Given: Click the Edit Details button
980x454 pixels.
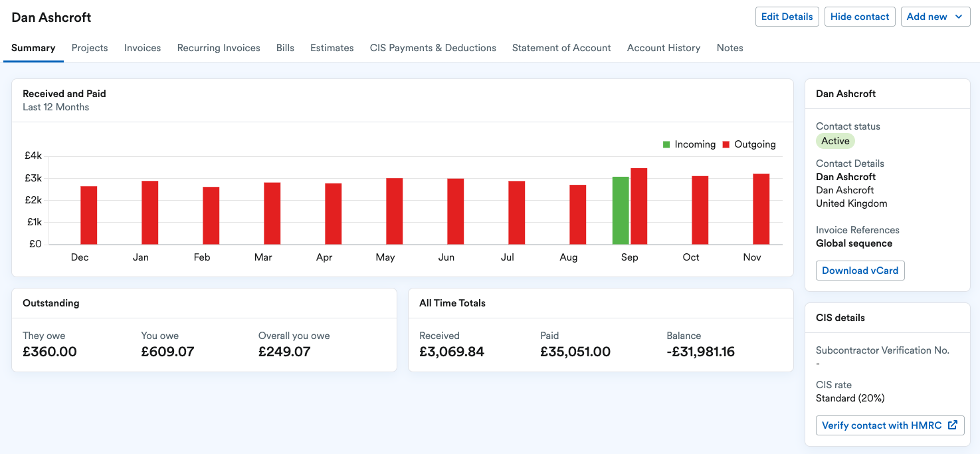Looking at the screenshot, I should [787, 17].
